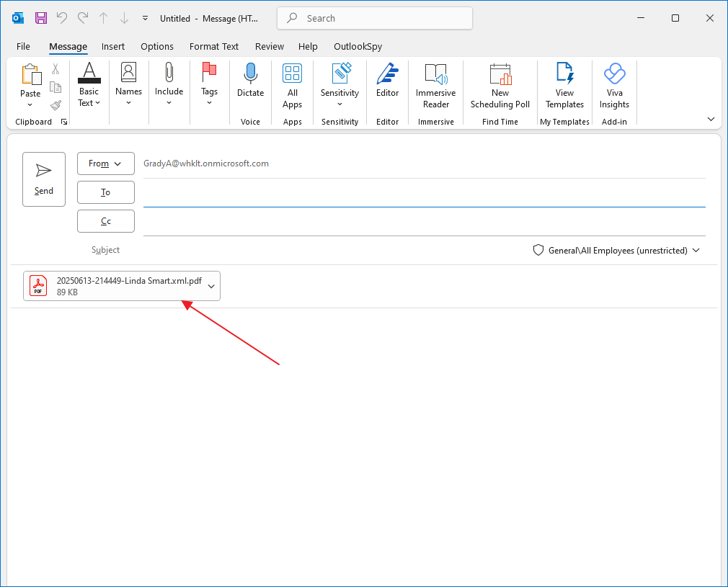Open the Help tab
This screenshot has width=728, height=587.
pos(308,46)
